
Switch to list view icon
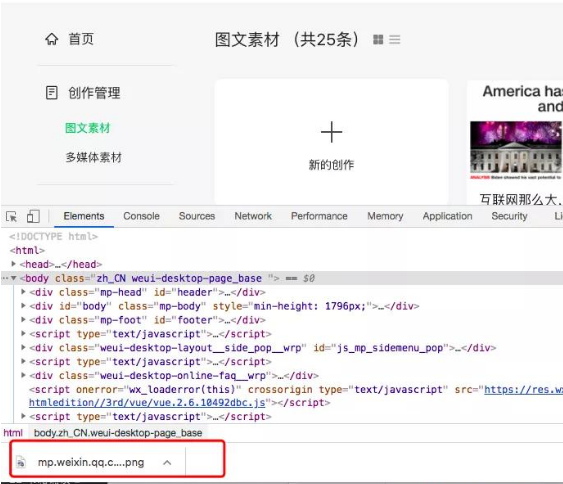[395, 39]
